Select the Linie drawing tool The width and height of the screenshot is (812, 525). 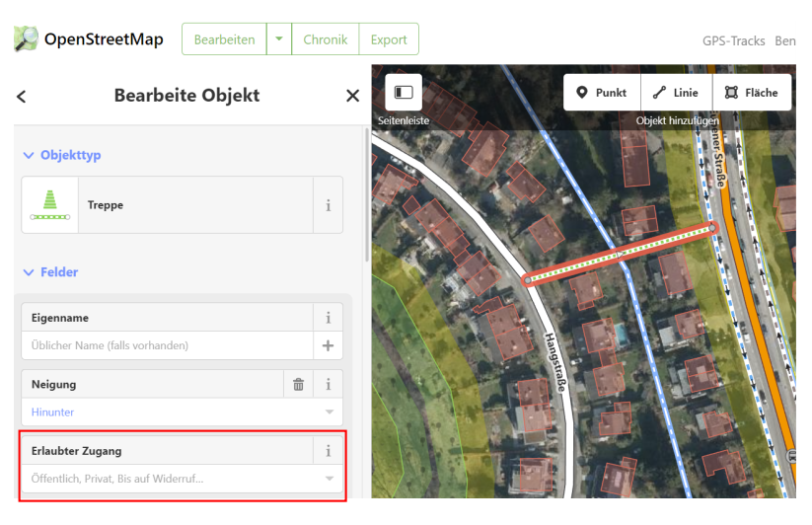tap(676, 93)
